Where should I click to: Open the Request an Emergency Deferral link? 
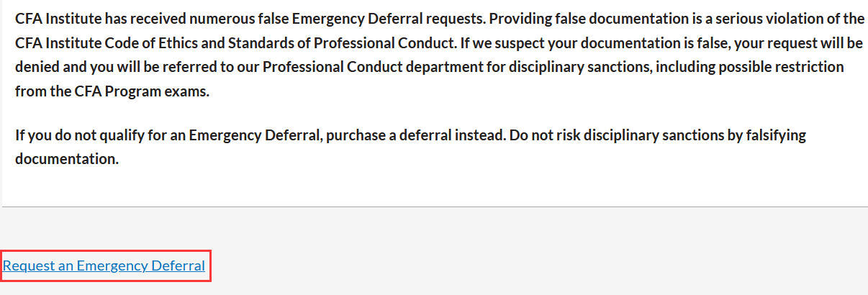click(x=104, y=266)
